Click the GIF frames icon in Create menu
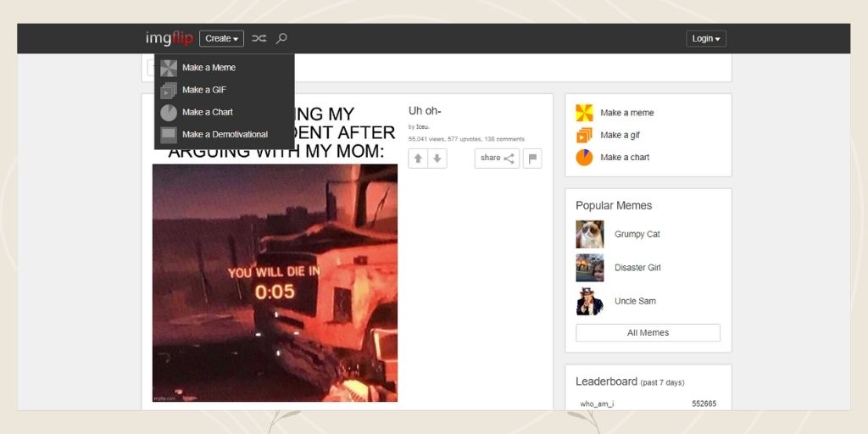 tap(169, 90)
